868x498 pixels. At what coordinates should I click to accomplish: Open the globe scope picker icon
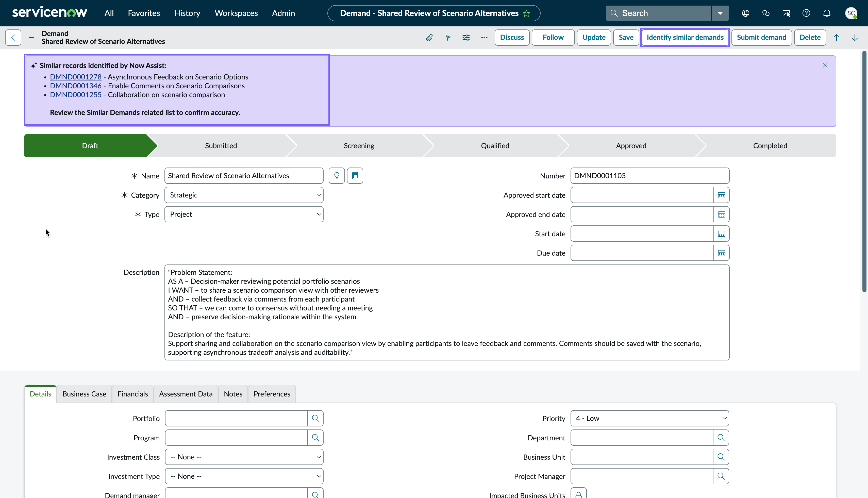tap(746, 13)
